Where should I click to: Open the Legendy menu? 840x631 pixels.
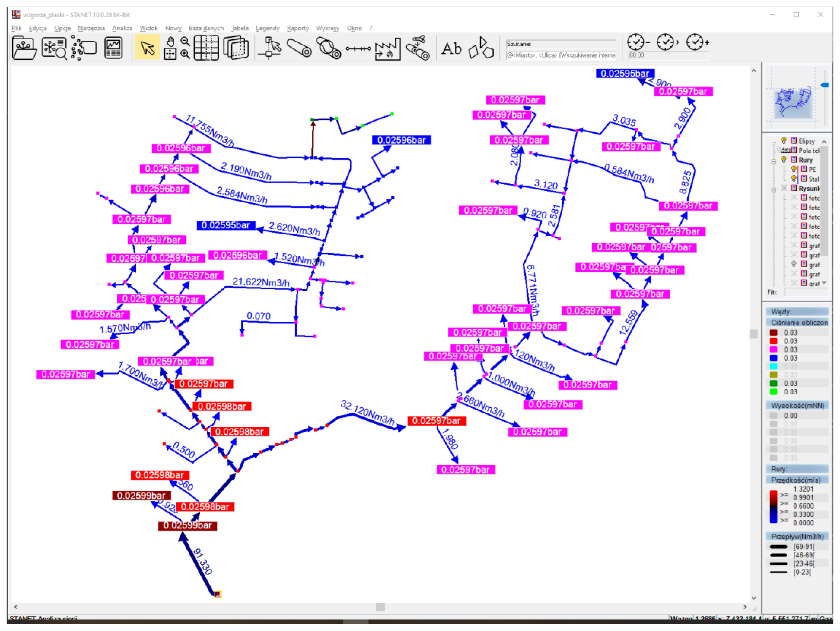click(267, 28)
